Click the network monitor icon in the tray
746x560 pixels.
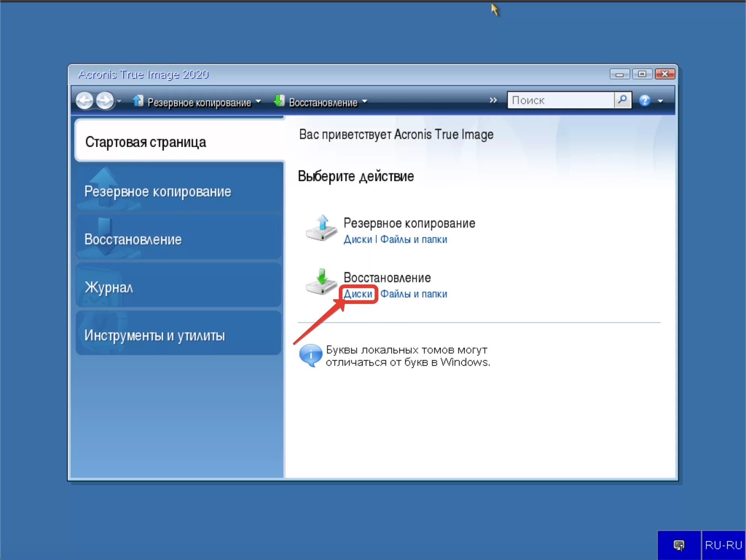tap(679, 545)
